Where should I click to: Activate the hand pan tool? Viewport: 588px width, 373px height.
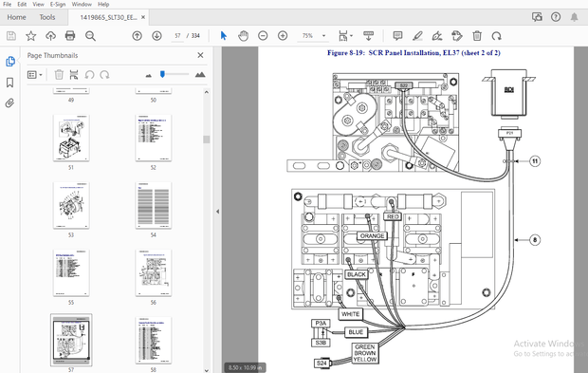click(x=244, y=36)
